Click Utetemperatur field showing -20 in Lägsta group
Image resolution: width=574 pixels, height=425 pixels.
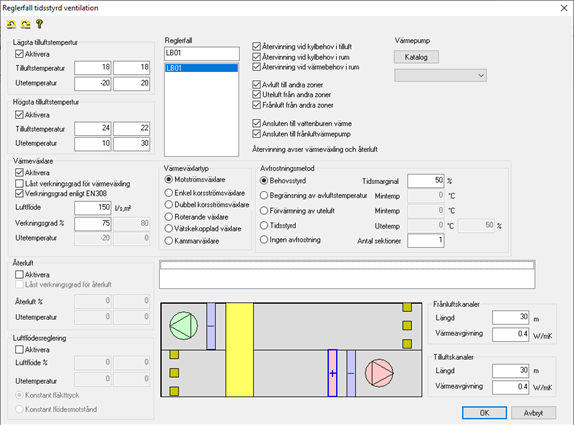pos(93,83)
